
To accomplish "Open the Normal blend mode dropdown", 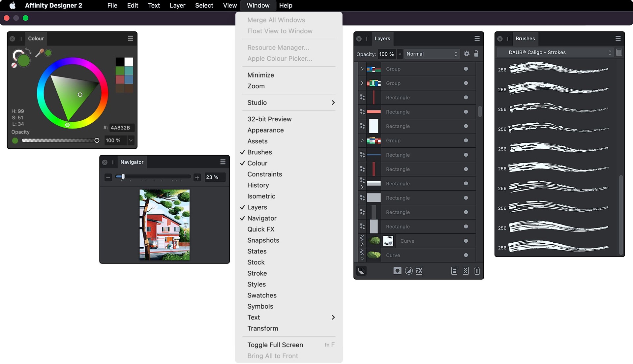I will point(431,54).
